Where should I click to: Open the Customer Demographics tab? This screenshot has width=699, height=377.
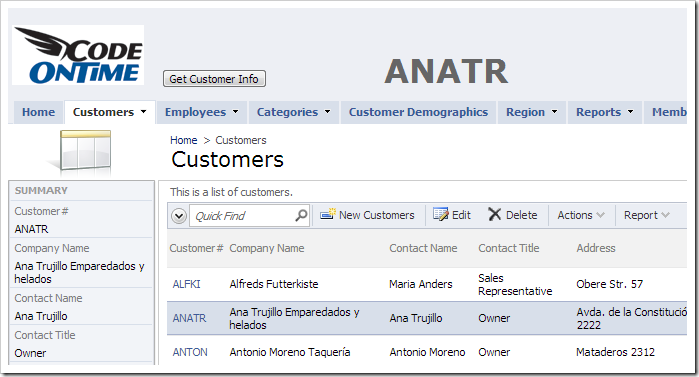click(x=418, y=112)
